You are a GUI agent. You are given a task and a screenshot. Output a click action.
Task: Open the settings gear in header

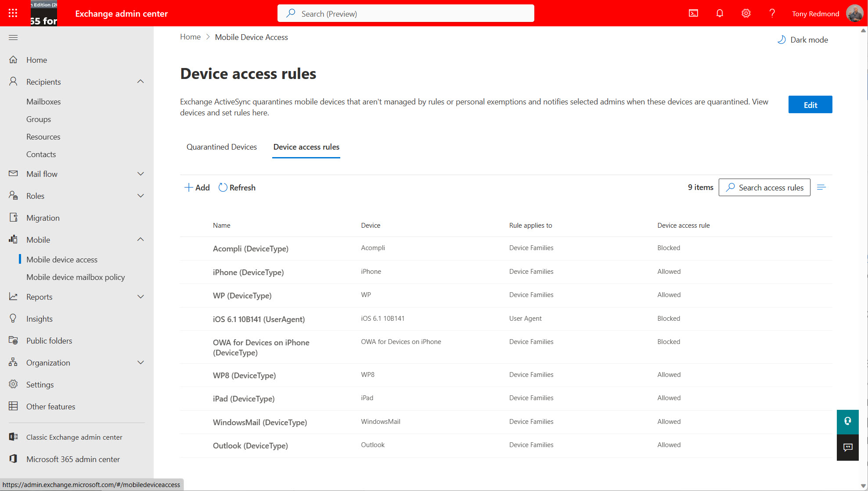(746, 14)
